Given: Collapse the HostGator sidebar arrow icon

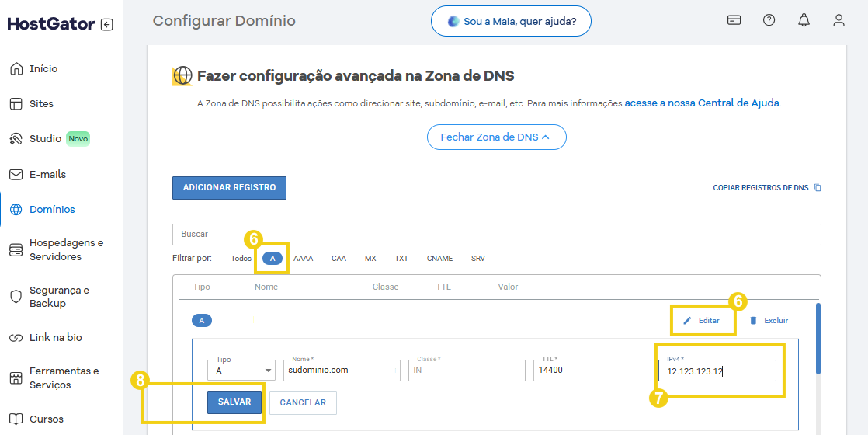Looking at the screenshot, I should coord(107,24).
